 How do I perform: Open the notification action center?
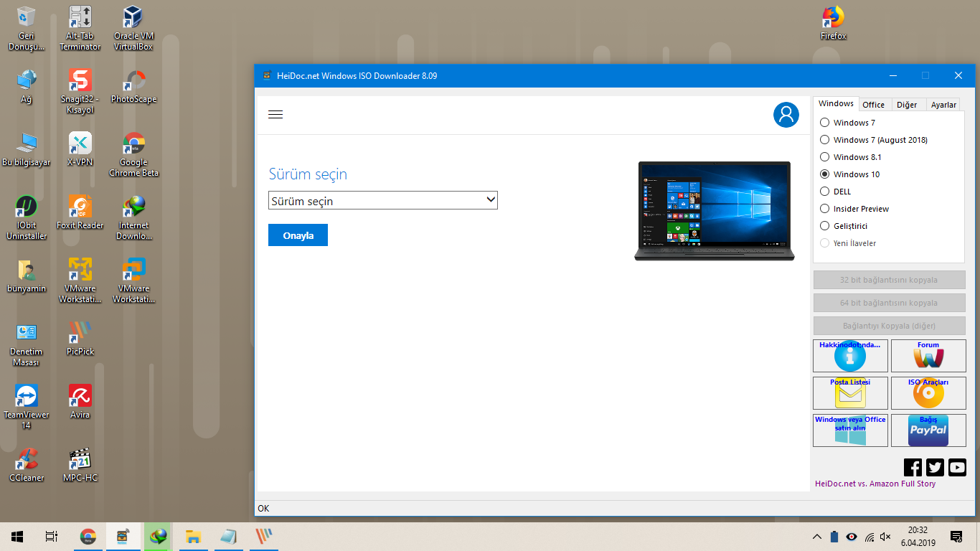click(x=956, y=537)
